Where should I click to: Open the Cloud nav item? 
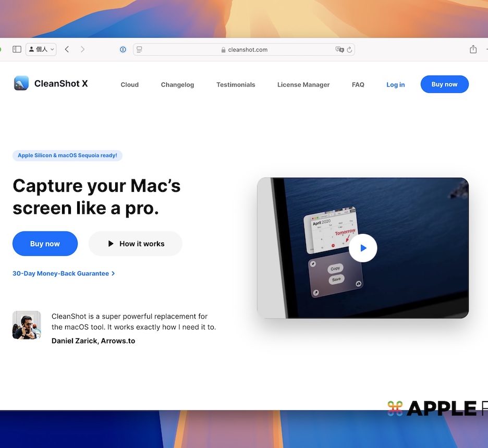coord(130,84)
